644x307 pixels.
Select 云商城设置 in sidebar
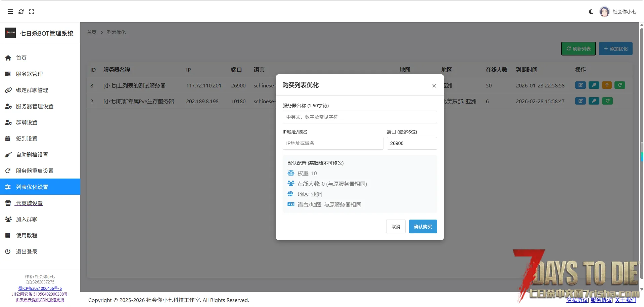tap(30, 203)
